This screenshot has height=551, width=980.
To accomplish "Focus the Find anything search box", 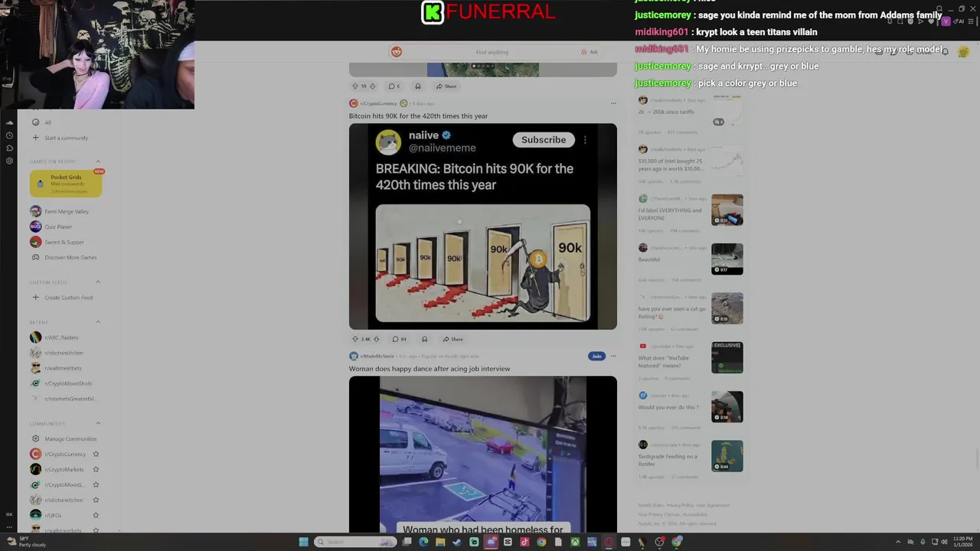I will coord(492,52).
